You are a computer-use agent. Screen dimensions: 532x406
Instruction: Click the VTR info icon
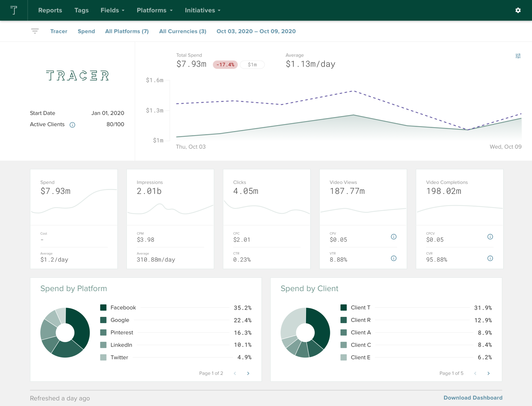(x=394, y=256)
